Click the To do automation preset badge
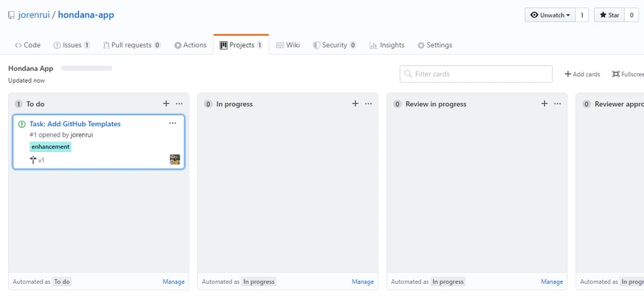The width and height of the screenshot is (644, 296). 62,282
